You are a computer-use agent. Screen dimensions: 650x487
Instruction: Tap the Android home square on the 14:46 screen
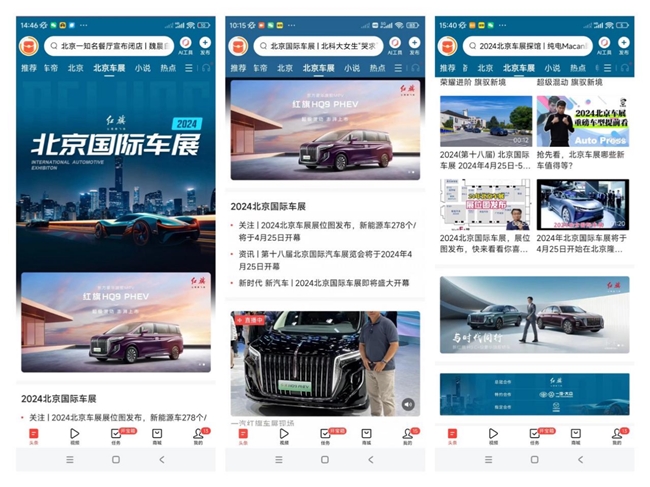coord(116,459)
